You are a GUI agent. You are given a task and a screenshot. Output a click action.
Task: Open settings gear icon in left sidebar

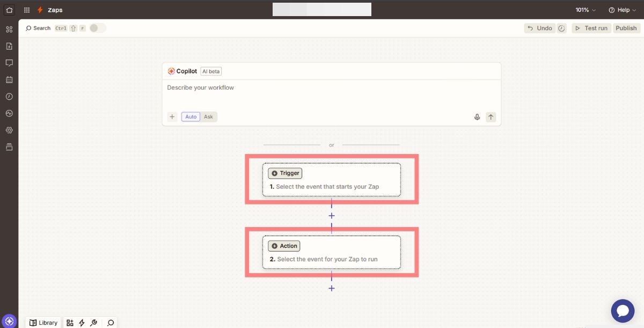(9, 130)
